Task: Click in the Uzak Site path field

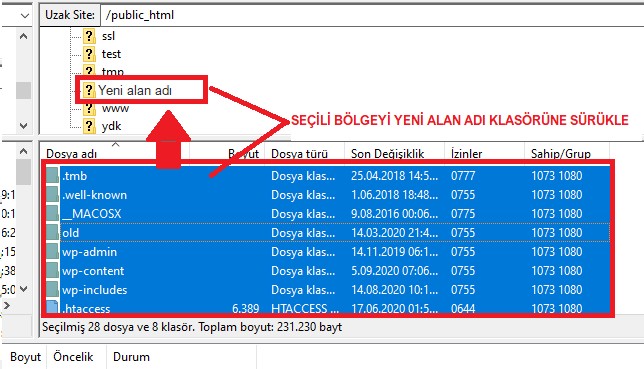Action: pos(372,15)
